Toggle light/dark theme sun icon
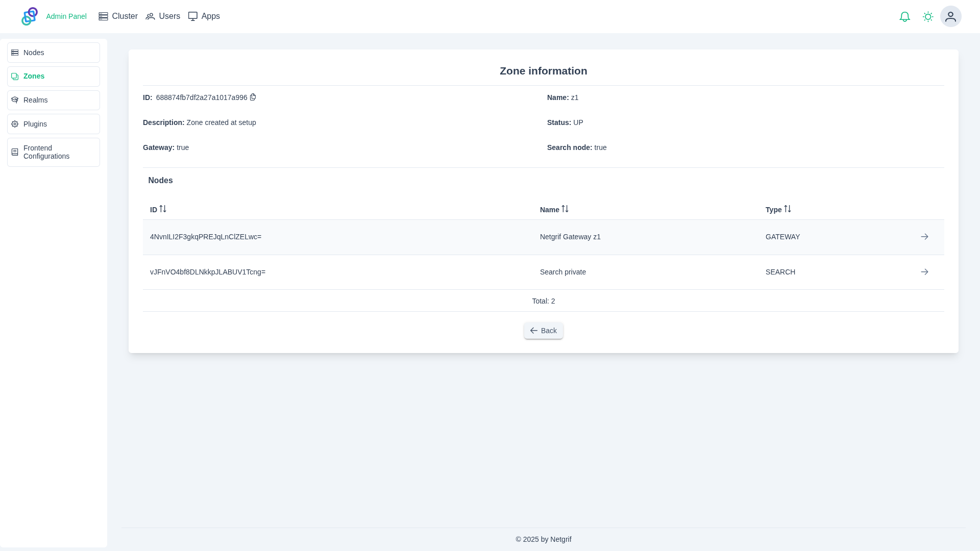Viewport: 980px width, 551px height. click(928, 17)
